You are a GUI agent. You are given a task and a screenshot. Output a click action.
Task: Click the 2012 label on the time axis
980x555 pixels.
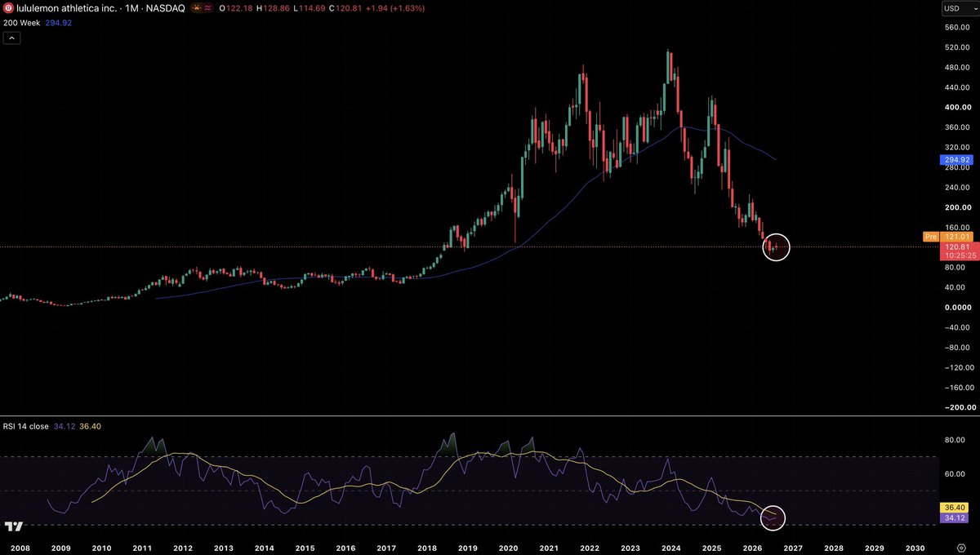click(183, 548)
